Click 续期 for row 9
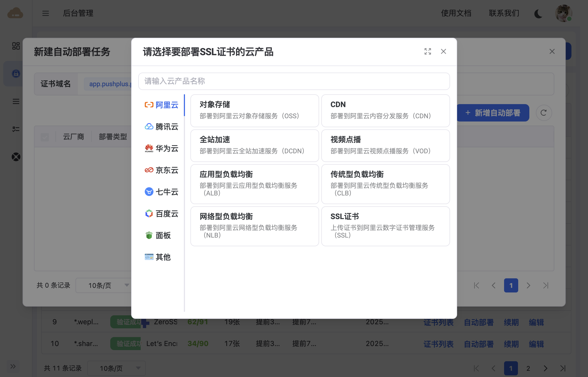This screenshot has height=377, width=588. [x=511, y=322]
